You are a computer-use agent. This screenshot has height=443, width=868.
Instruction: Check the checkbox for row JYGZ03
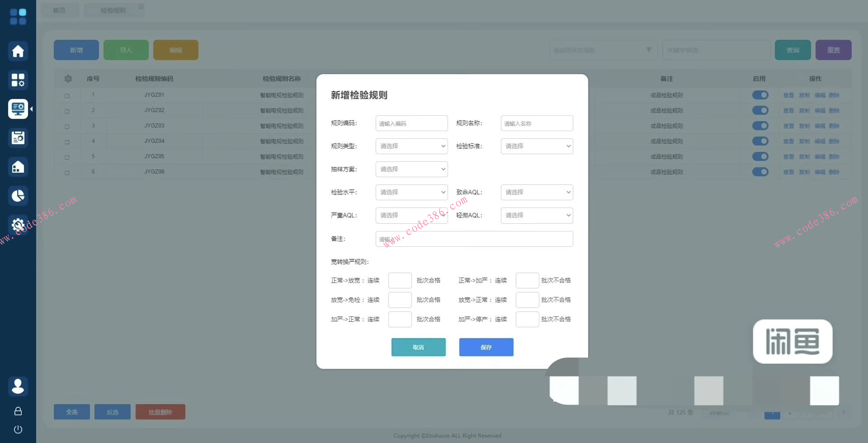coord(67,127)
